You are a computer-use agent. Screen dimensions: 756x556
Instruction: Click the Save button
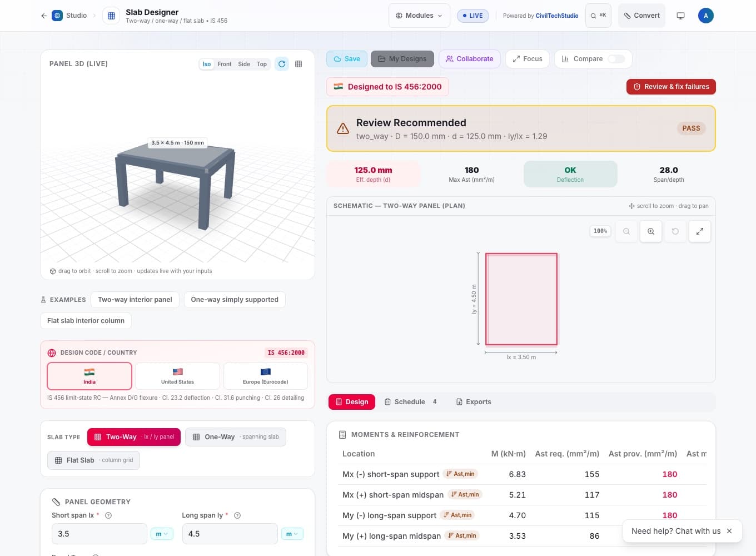pyautogui.click(x=347, y=59)
